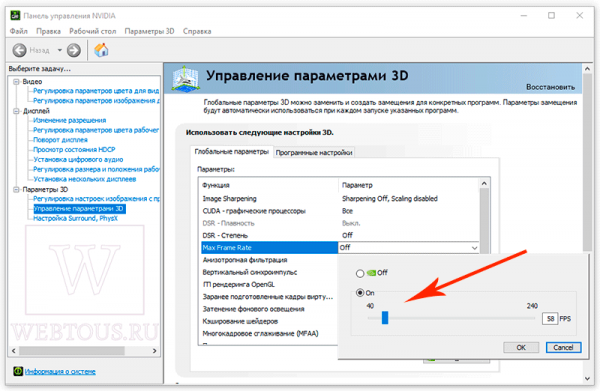Select CUDA - графические процессоры row
The image size is (600, 391).
340,211
